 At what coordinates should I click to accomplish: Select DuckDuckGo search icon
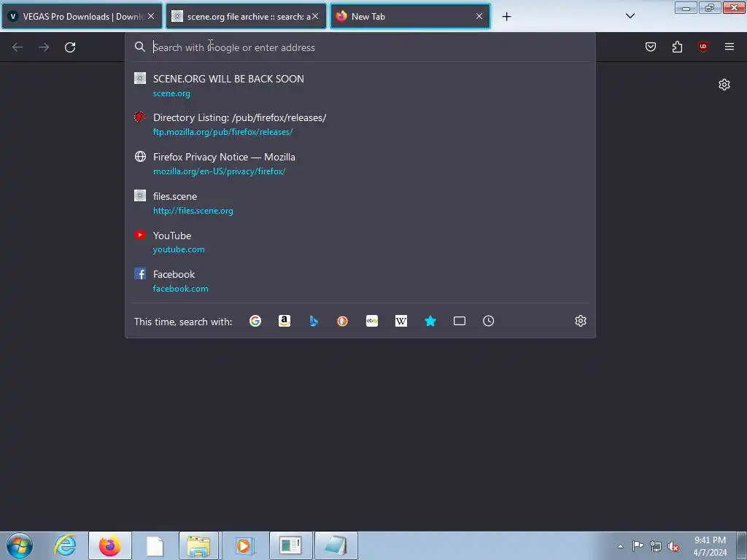click(x=343, y=321)
